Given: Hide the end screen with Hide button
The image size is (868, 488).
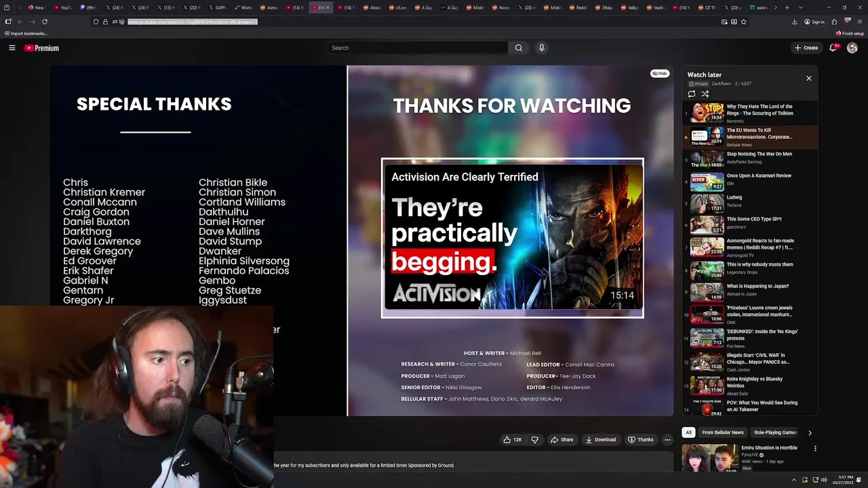Looking at the screenshot, I should point(660,73).
